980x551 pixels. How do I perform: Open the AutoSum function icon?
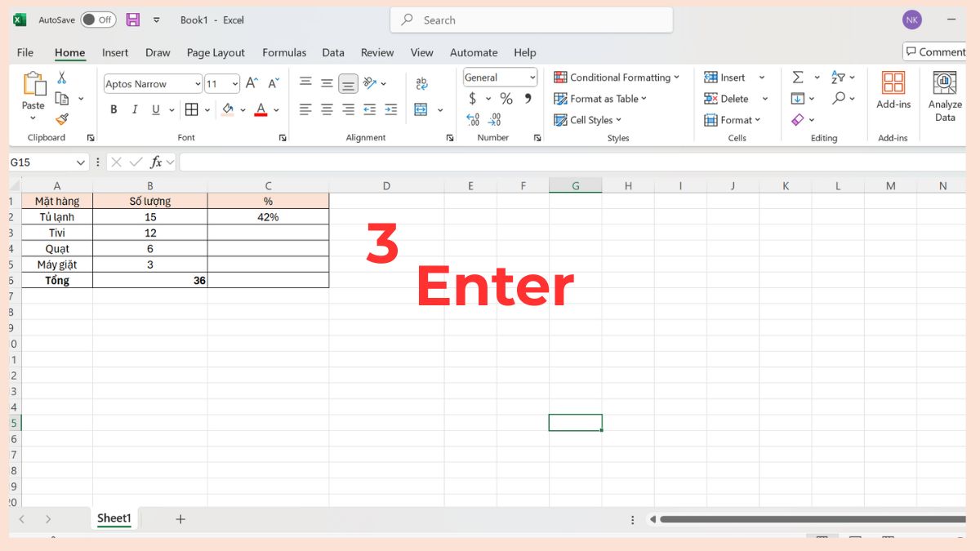click(798, 77)
